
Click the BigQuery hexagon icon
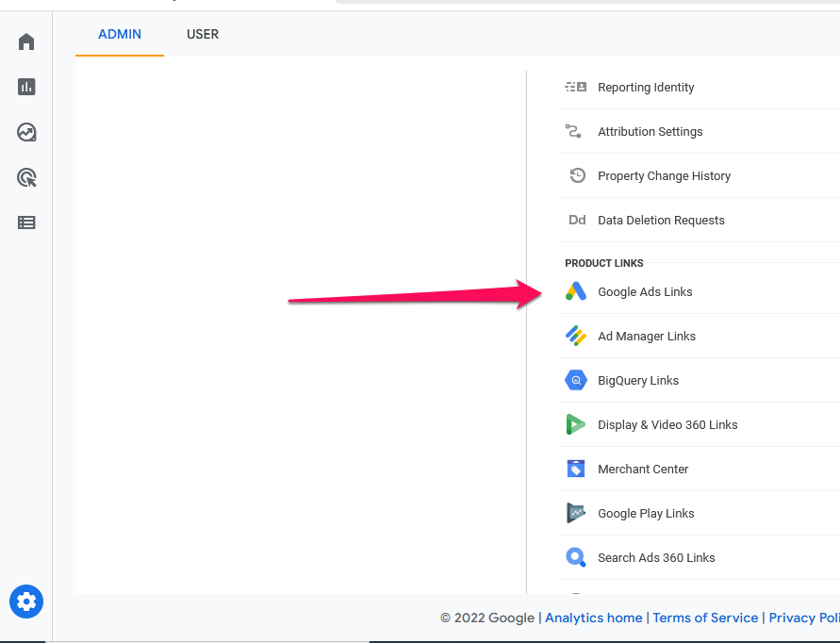[575, 381]
